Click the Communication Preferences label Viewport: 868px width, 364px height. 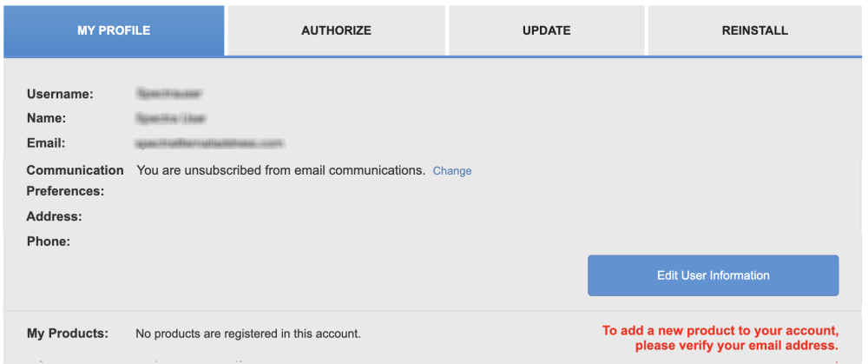75,181
